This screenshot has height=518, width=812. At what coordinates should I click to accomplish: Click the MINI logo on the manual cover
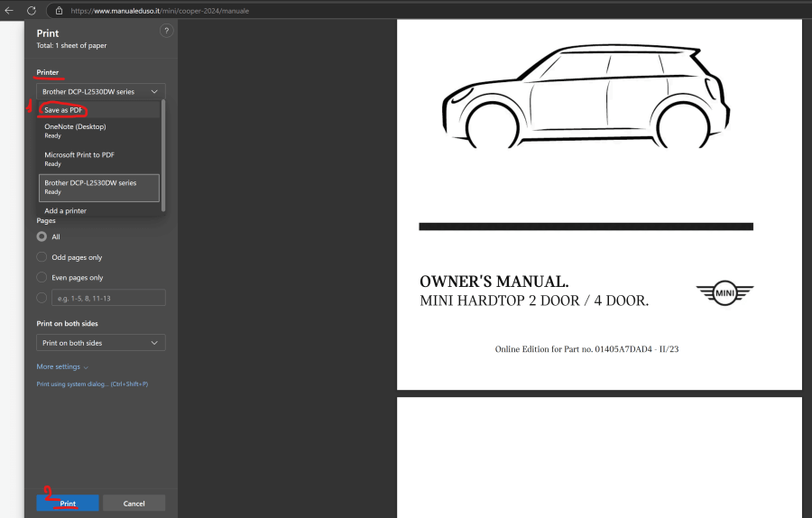point(724,293)
